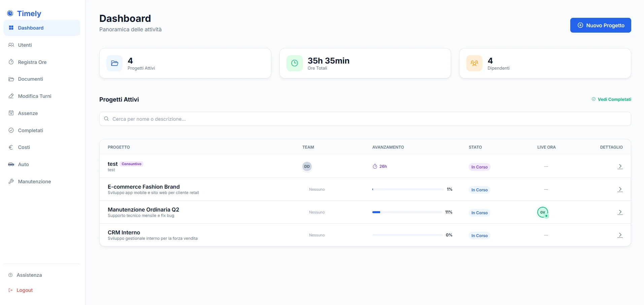Click the E-commerce Fashion Brand progress bar

[x=408, y=189]
